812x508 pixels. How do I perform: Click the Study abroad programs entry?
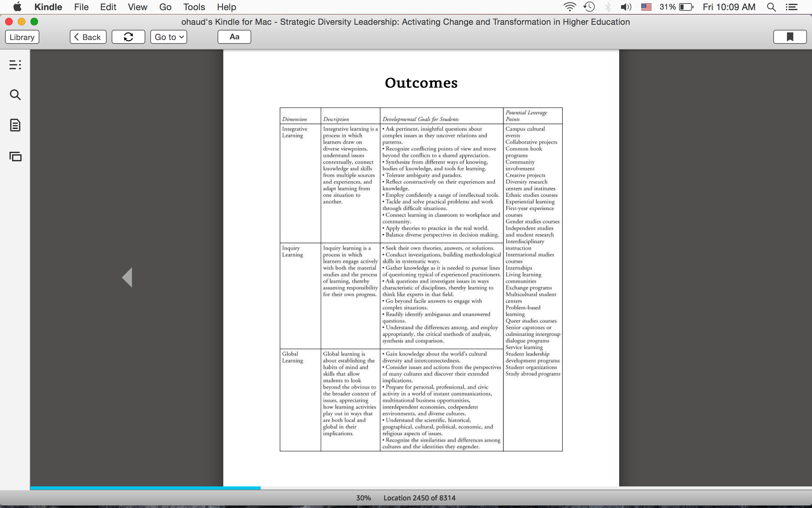pos(533,374)
